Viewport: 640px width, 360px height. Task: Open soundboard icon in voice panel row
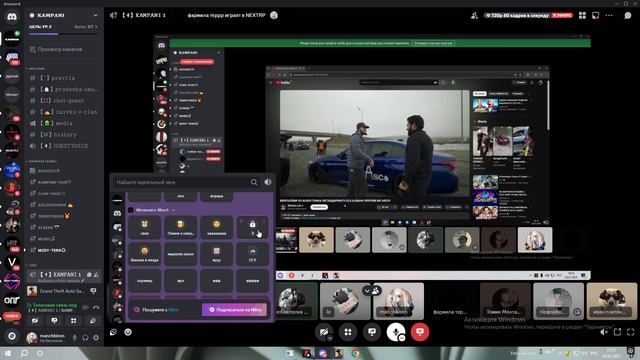[93, 321]
